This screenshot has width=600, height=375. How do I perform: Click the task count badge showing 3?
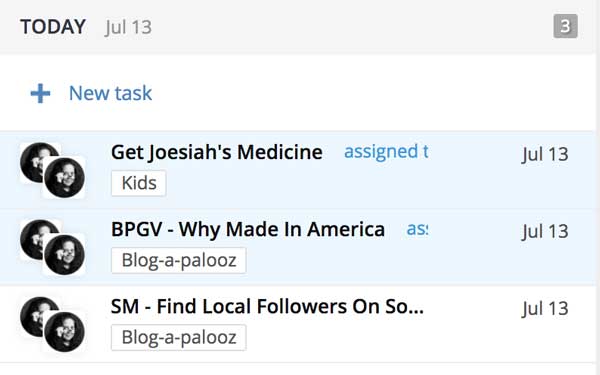pyautogui.click(x=565, y=26)
